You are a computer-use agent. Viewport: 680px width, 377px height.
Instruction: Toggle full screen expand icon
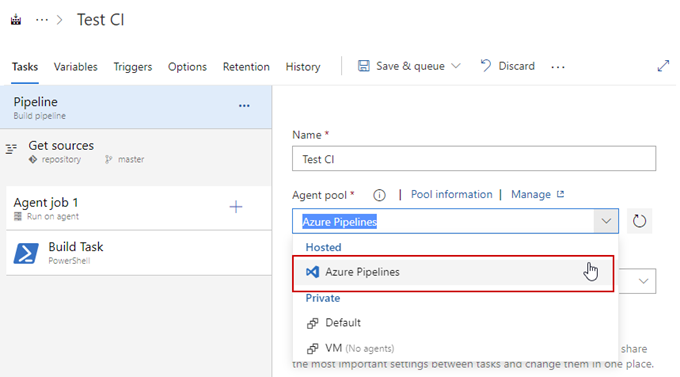tap(663, 66)
